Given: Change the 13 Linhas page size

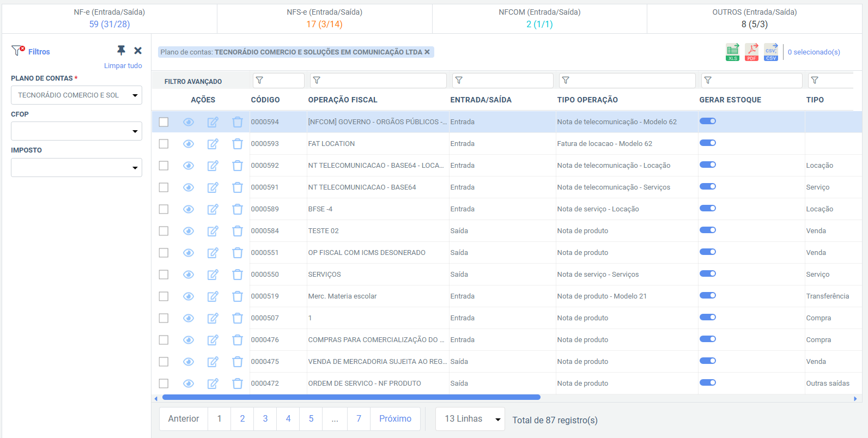Looking at the screenshot, I should [x=470, y=419].
